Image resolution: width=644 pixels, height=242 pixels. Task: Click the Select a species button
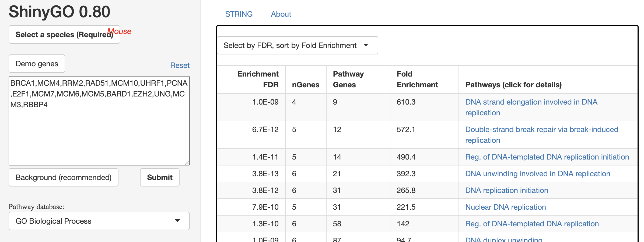point(64,34)
